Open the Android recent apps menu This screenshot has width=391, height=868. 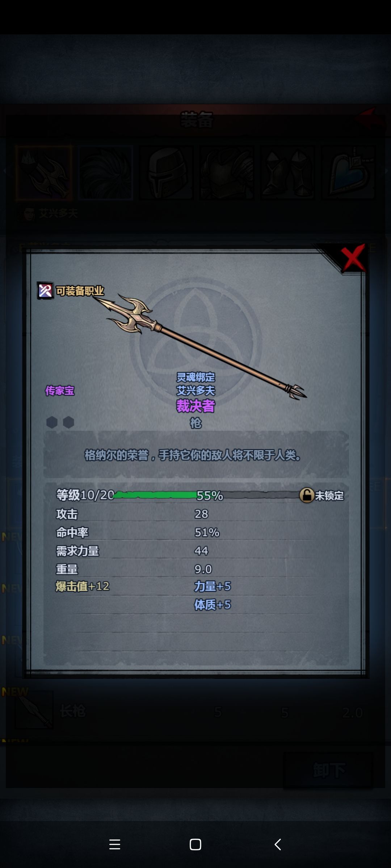point(115,844)
